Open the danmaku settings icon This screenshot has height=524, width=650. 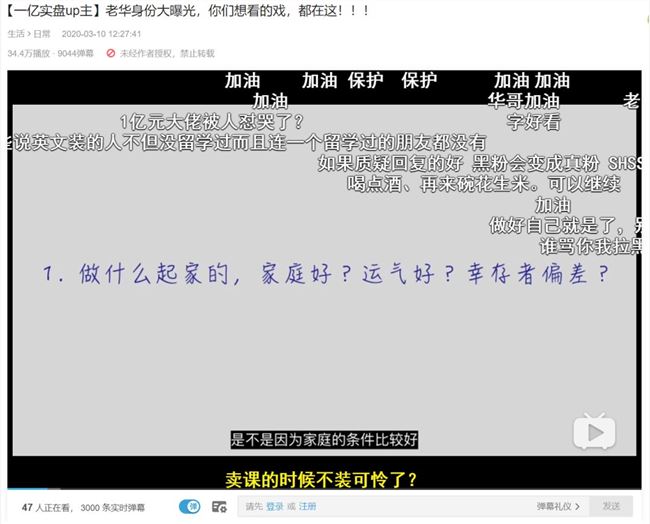click(x=219, y=507)
